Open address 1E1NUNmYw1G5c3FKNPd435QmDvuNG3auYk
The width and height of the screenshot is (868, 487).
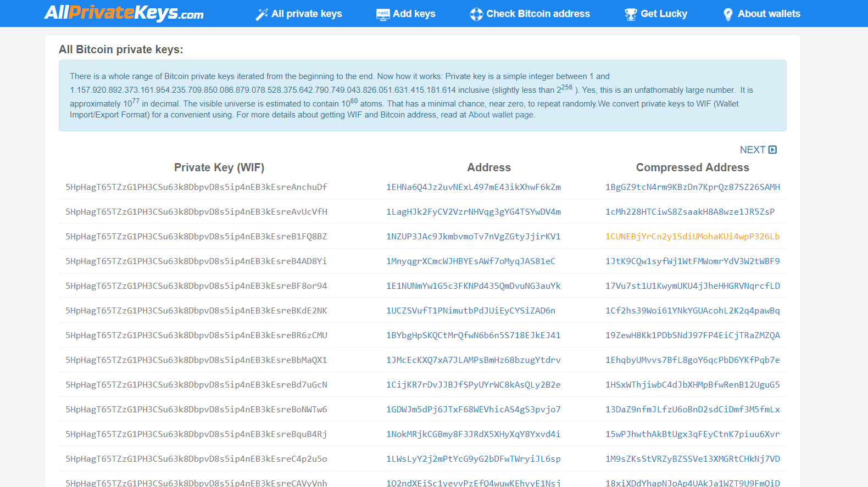[474, 286]
